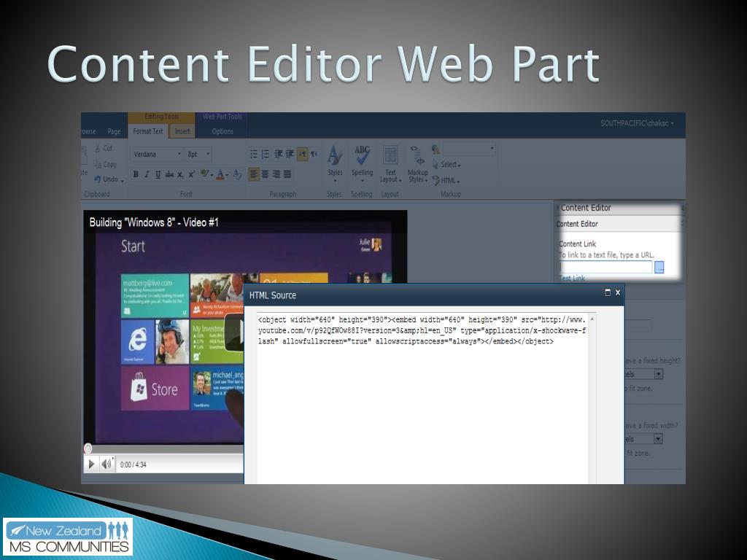Play the Building Windows 8 video
Viewport: 747px width, 560px height.
[x=91, y=464]
